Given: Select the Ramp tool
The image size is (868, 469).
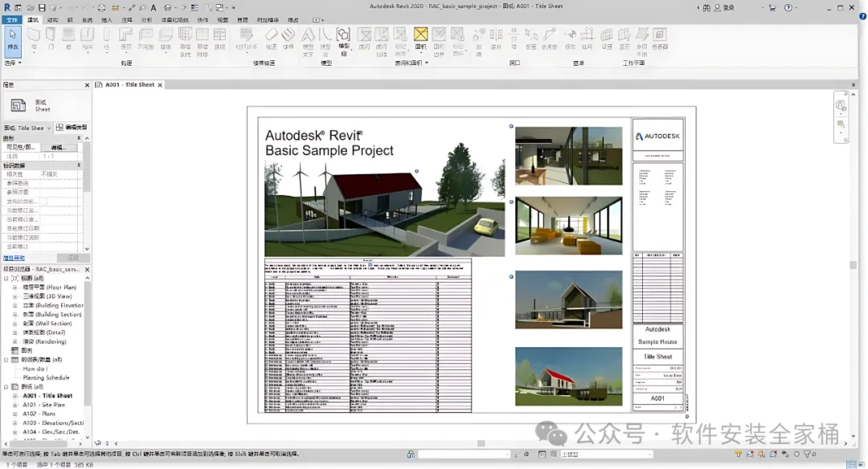Looking at the screenshot, I should tap(271, 39).
